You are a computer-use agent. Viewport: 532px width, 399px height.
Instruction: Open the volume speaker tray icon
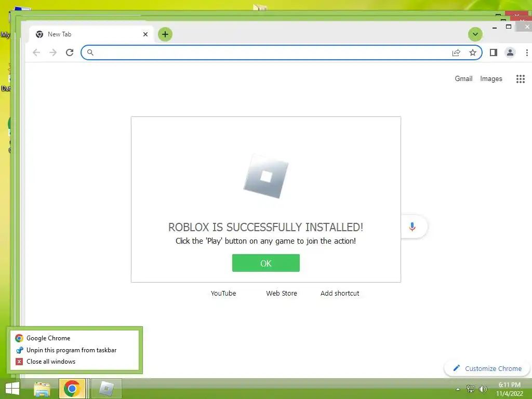[x=483, y=389]
